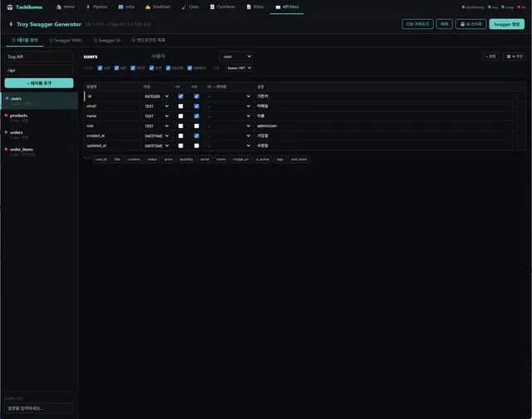Switch to the Swagger YAML tab
This screenshot has height=419, width=532.
coord(66,40)
